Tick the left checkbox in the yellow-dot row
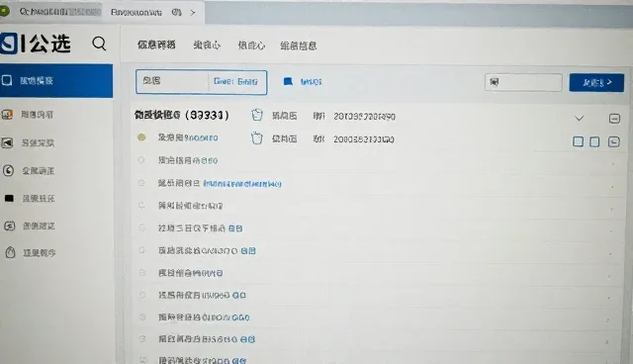The image size is (633, 364). [578, 141]
